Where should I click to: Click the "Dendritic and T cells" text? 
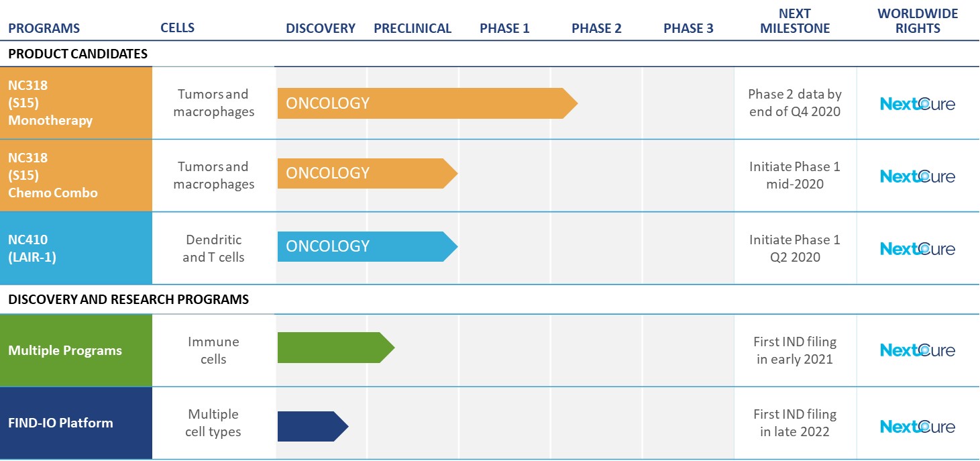tap(213, 248)
